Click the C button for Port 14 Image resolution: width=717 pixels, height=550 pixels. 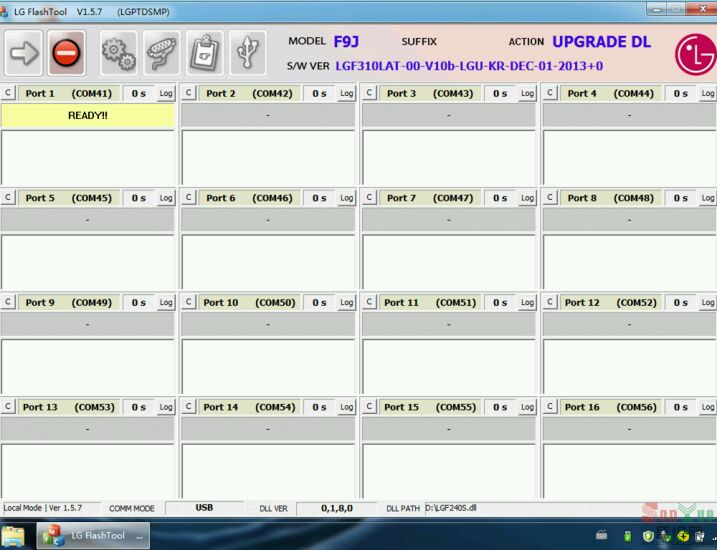pos(188,407)
